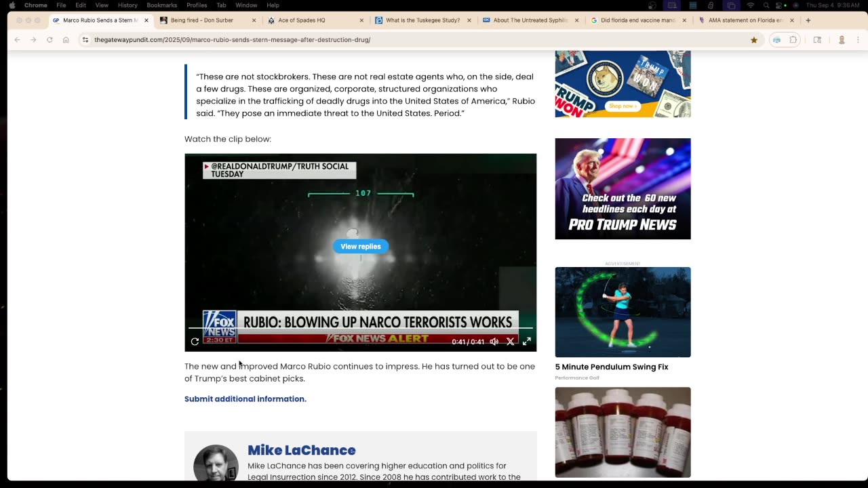Screen dimensions: 868x488
Task: Close the Ace of Spades HQ tab
Action: click(361, 20)
